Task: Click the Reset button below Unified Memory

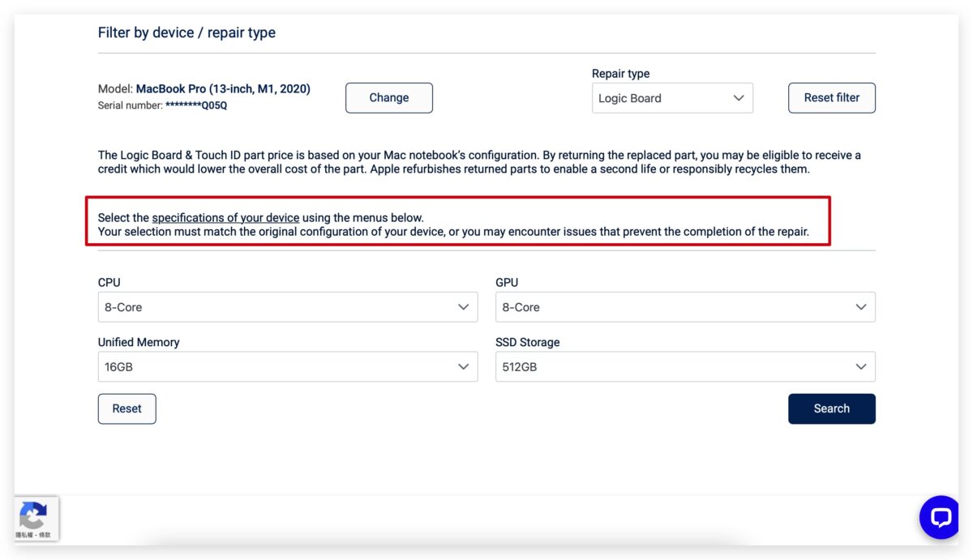Action: (x=127, y=408)
